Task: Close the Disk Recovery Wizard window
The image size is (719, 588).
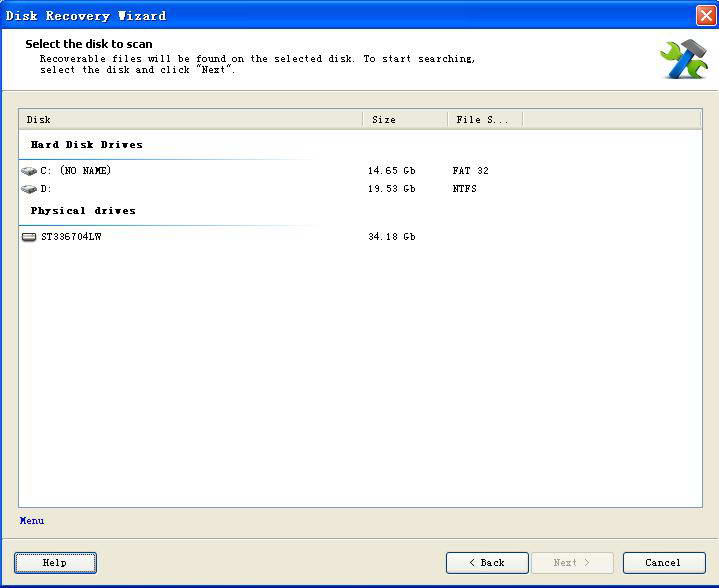Action: click(706, 16)
